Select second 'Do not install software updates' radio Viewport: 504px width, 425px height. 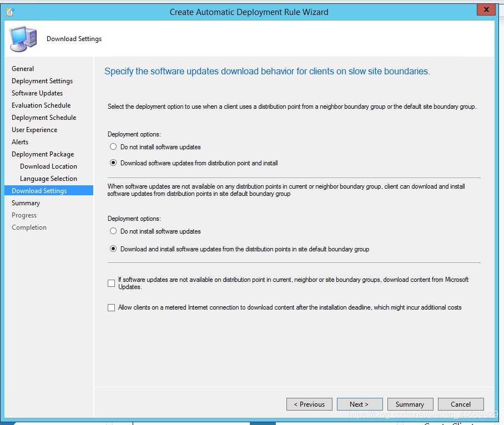(113, 231)
